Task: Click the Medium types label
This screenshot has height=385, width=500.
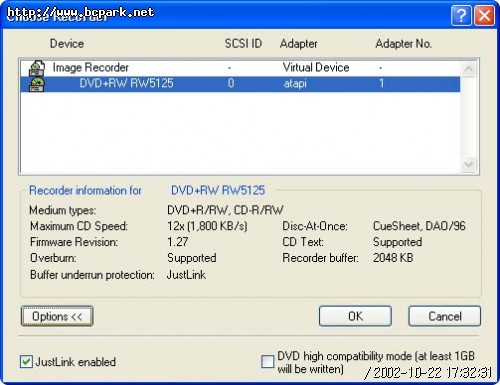Action: pos(63,210)
